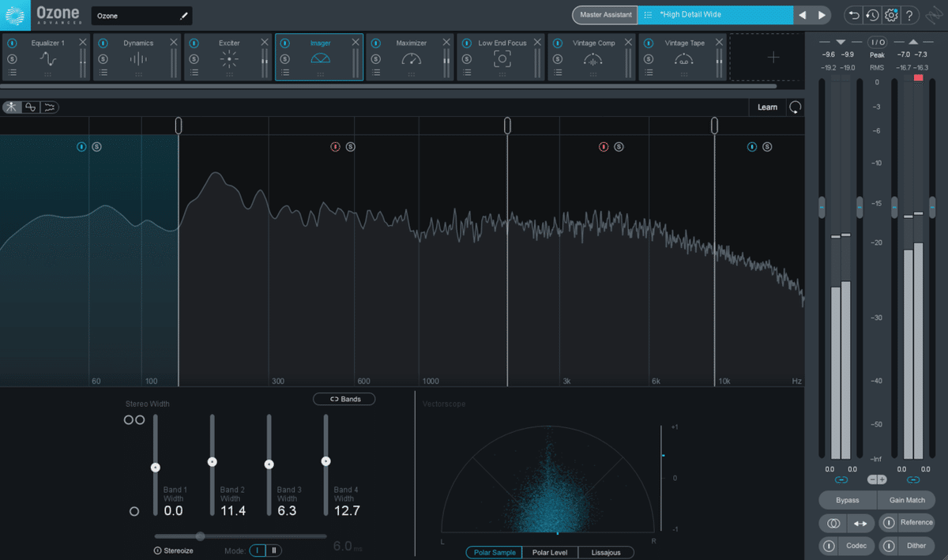Toggle Equalizer 1 module power

[x=12, y=43]
